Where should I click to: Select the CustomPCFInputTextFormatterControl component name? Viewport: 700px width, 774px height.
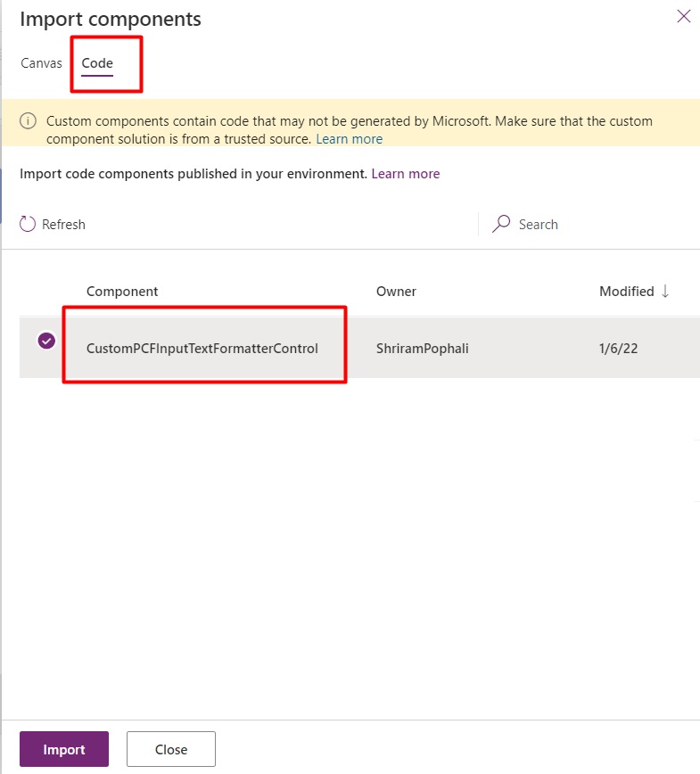tap(202, 349)
